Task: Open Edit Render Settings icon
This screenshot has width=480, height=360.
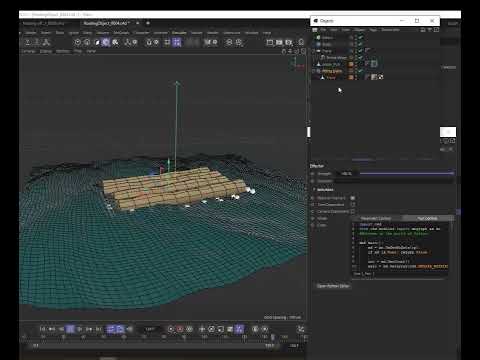Action: point(289,42)
